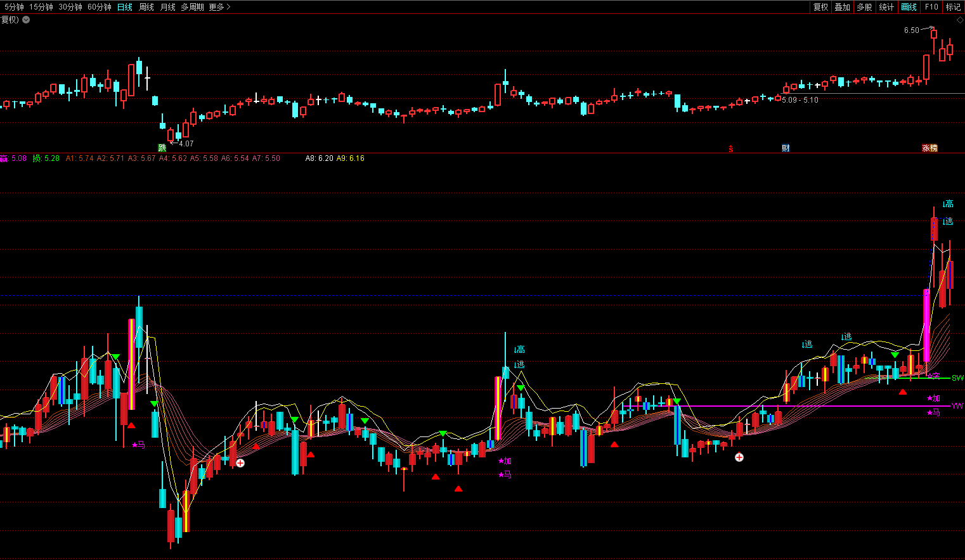Image resolution: width=965 pixels, height=560 pixels.
Task: Switch to the 60分钟 period tab
Action: tap(100, 7)
